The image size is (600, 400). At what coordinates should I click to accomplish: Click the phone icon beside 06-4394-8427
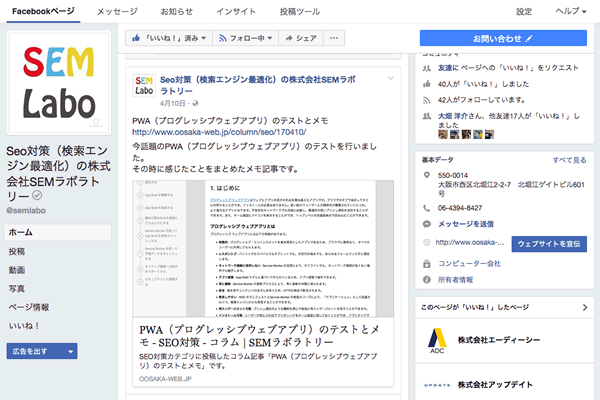tap(427, 208)
